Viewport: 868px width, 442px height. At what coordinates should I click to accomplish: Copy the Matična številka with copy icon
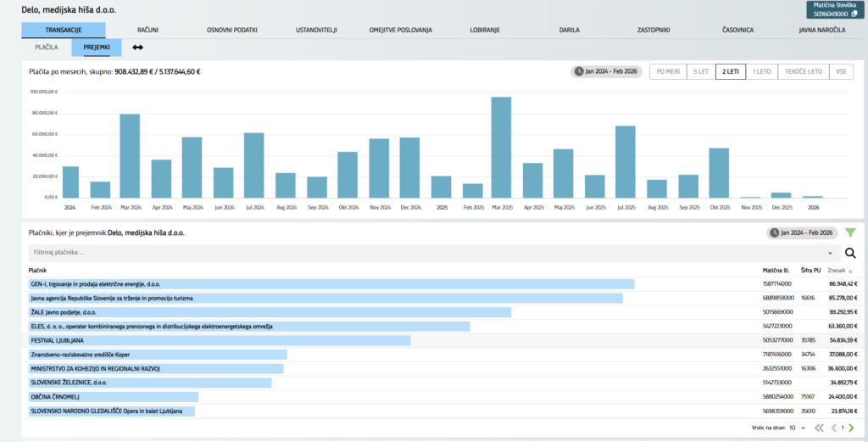853,14
